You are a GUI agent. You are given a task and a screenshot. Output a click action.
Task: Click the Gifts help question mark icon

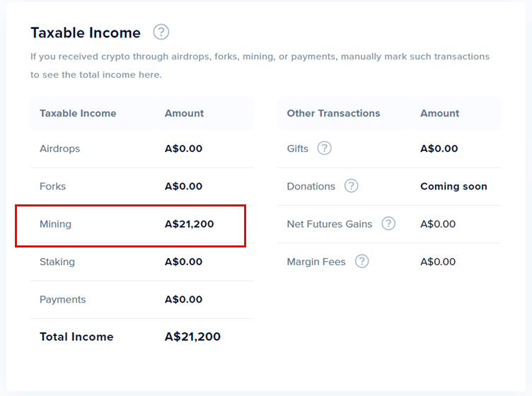[324, 148]
